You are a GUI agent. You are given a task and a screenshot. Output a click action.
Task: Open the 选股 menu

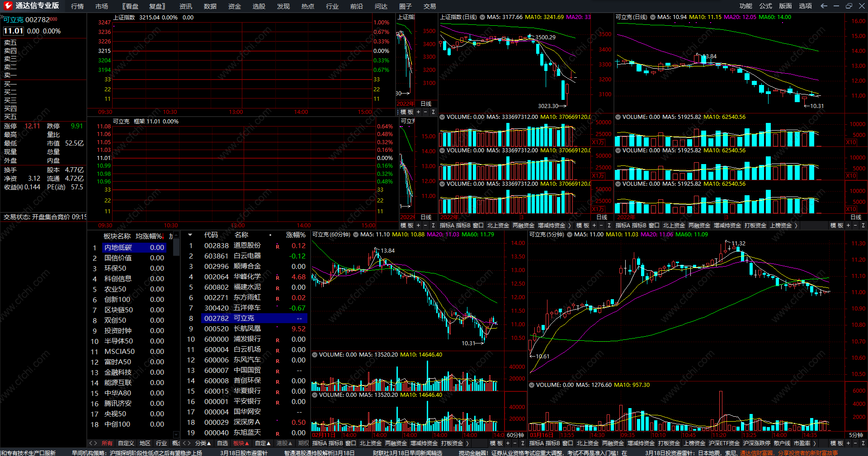pos(259,6)
